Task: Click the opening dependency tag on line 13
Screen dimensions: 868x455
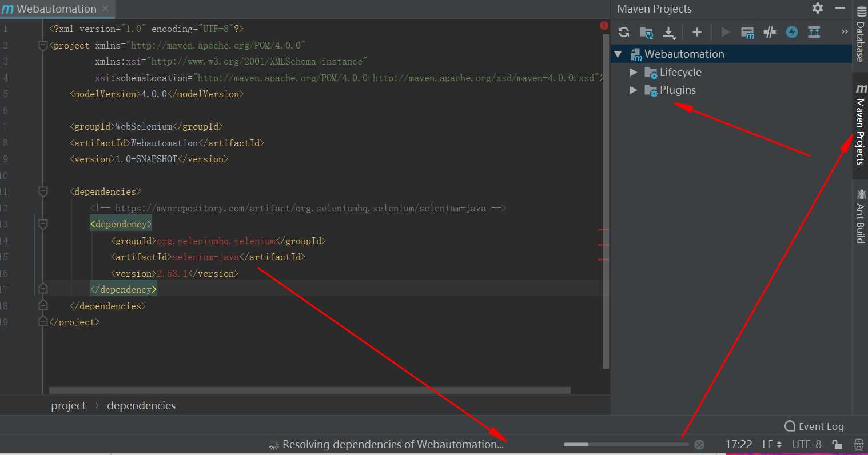Action: (x=121, y=224)
